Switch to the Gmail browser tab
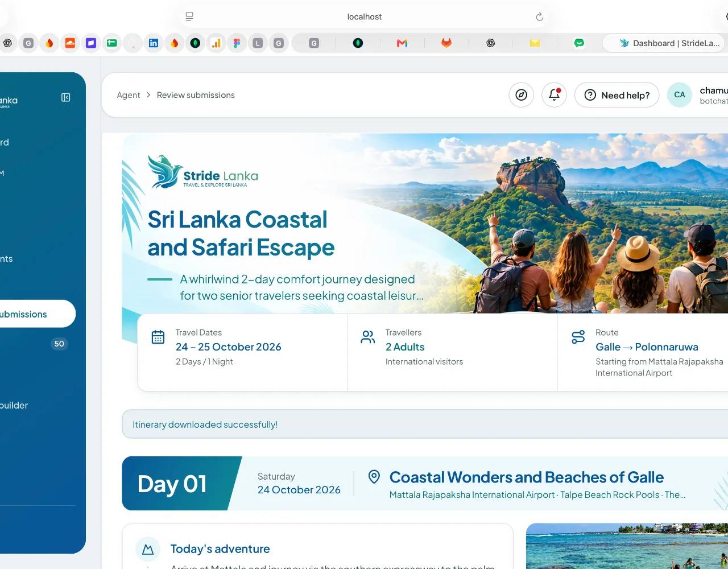728x569 pixels. click(402, 43)
